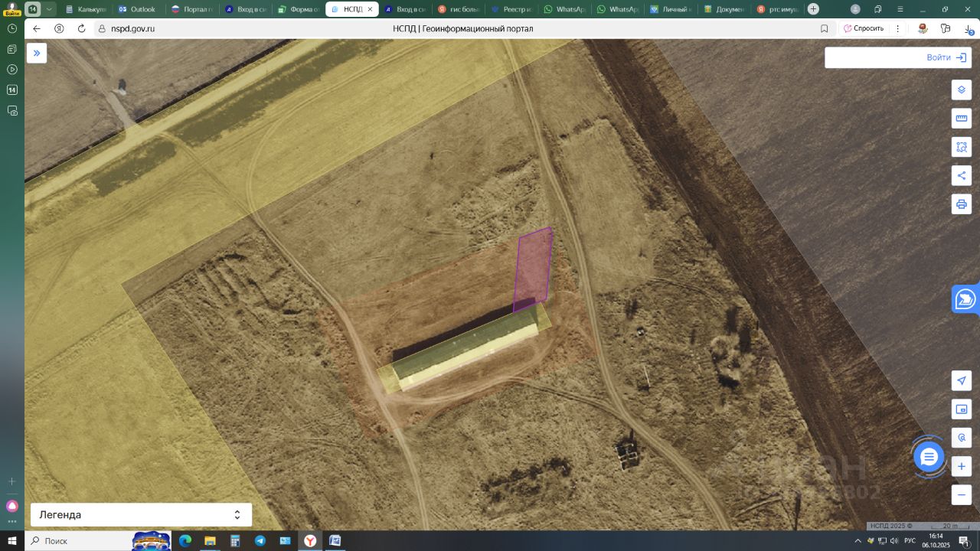Print the map
This screenshot has height=551, width=980.
pos(962,204)
